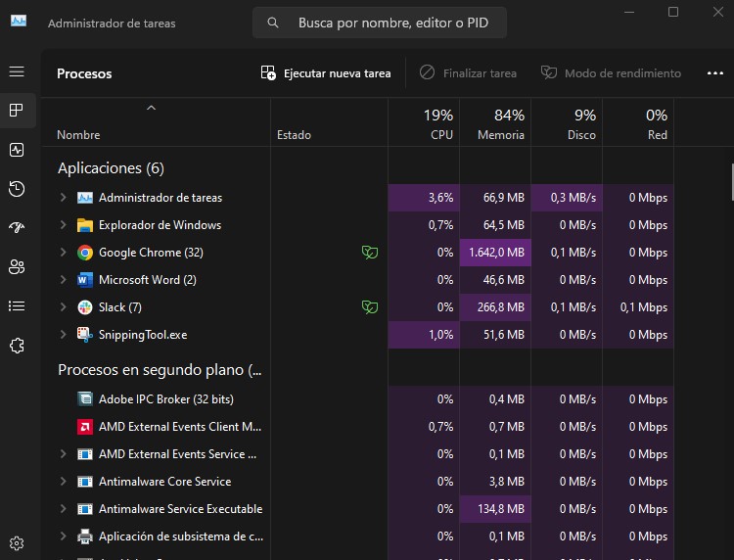The width and height of the screenshot is (734, 560).
Task: Click the Administrador de tareas row icon
Action: click(85, 198)
